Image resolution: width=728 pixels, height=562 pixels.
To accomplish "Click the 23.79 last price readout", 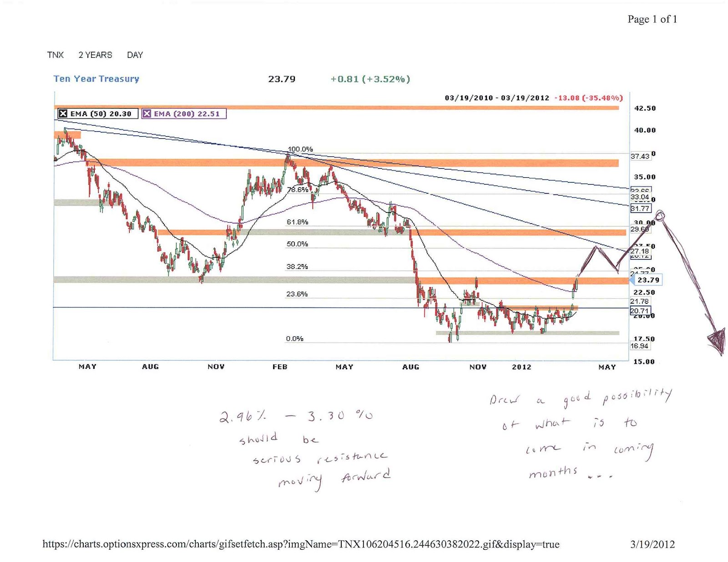I will 281,78.
